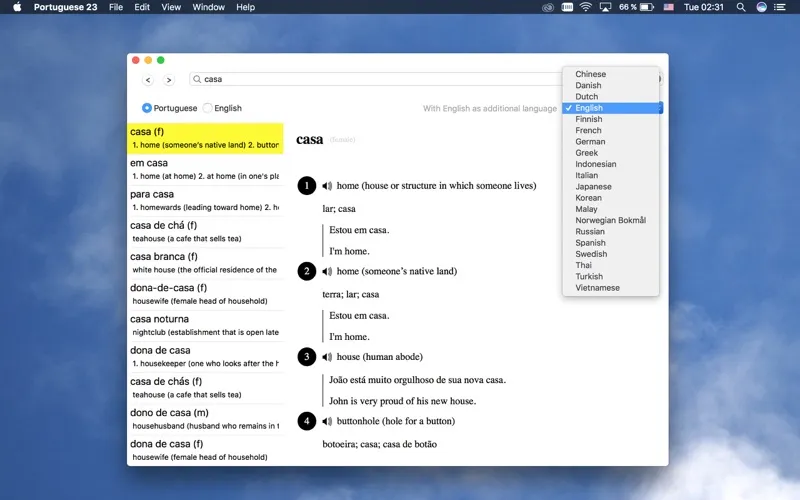800x500 pixels.
Task: Choose Malay from the language list
Action: [611, 209]
